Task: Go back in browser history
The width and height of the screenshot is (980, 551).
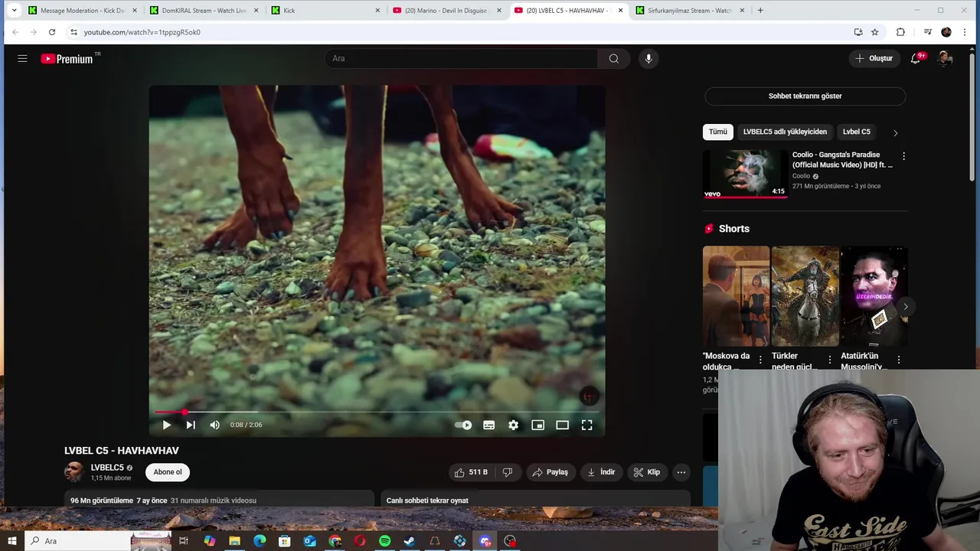Action: pos(15,32)
